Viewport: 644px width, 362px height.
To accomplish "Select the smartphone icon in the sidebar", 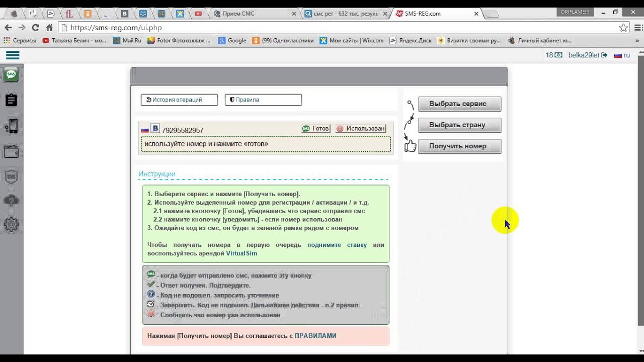I will (11, 126).
